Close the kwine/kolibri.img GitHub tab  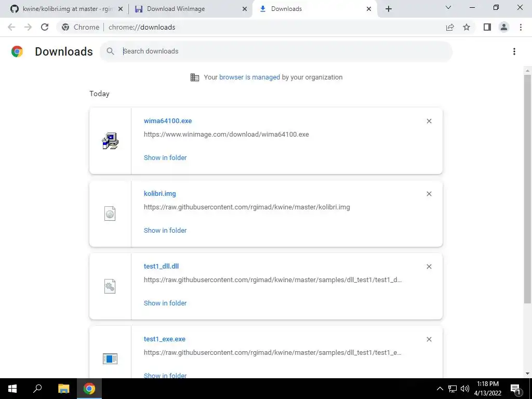click(120, 9)
